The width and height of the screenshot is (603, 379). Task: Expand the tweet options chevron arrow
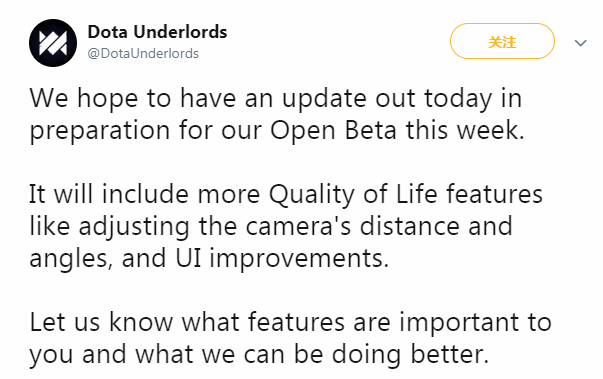point(580,42)
